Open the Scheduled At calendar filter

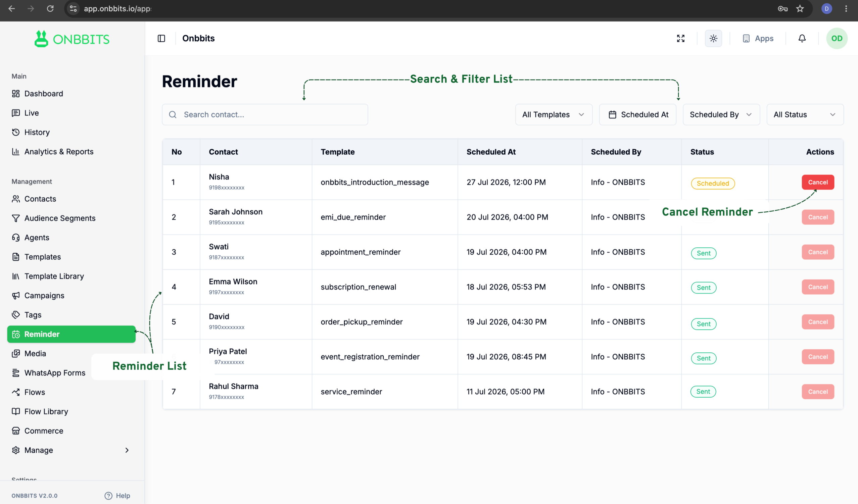coord(637,115)
